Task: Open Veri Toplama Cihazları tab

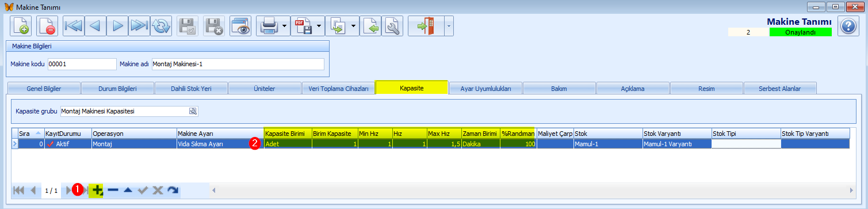Action: 338,88
